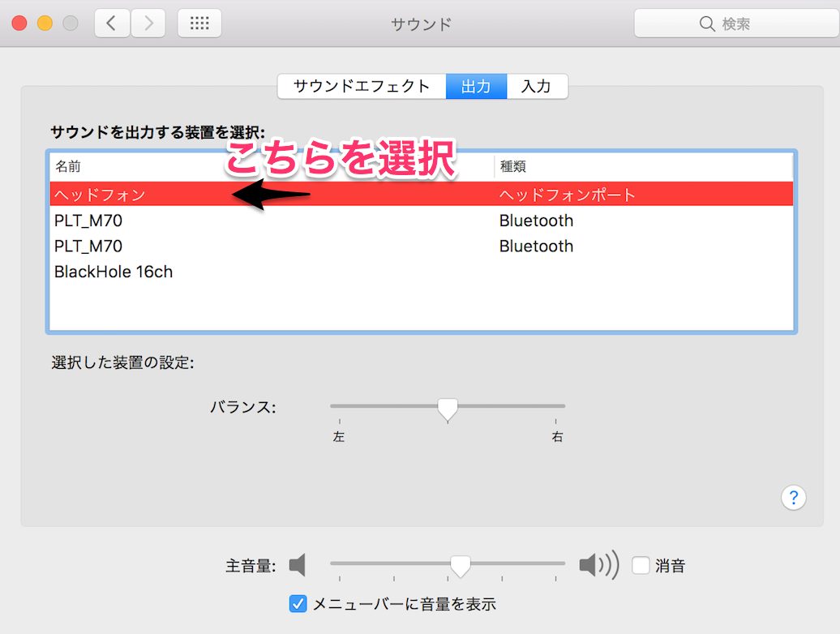Go back with the left chevron button
This screenshot has height=634, width=840.
coord(112,23)
